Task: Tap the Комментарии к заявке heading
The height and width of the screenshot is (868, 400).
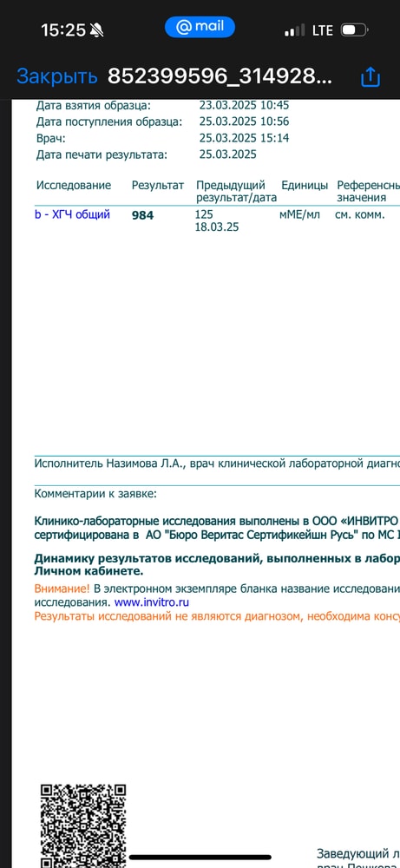Action: [x=95, y=493]
